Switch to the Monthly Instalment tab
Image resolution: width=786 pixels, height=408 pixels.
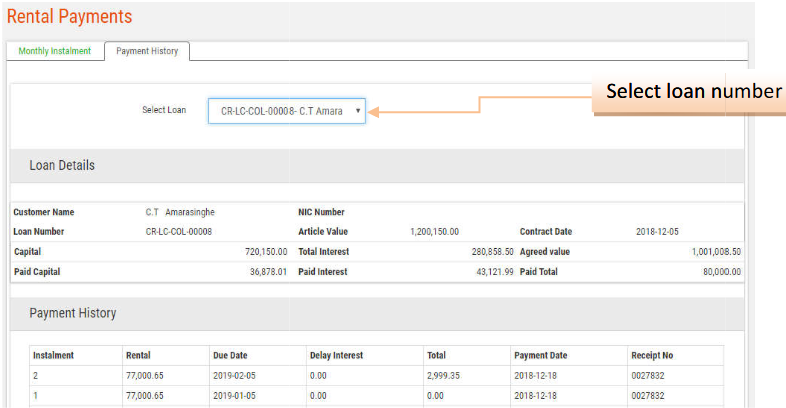(x=54, y=51)
